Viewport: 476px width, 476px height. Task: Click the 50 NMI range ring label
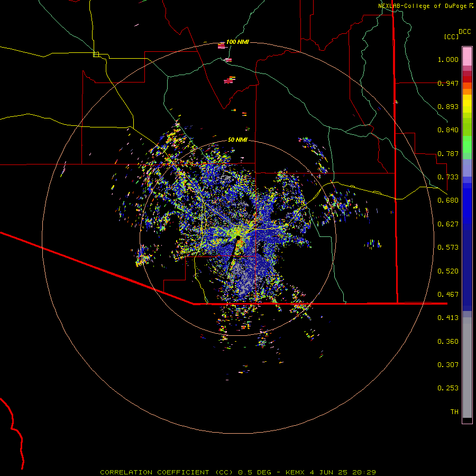pyautogui.click(x=237, y=140)
